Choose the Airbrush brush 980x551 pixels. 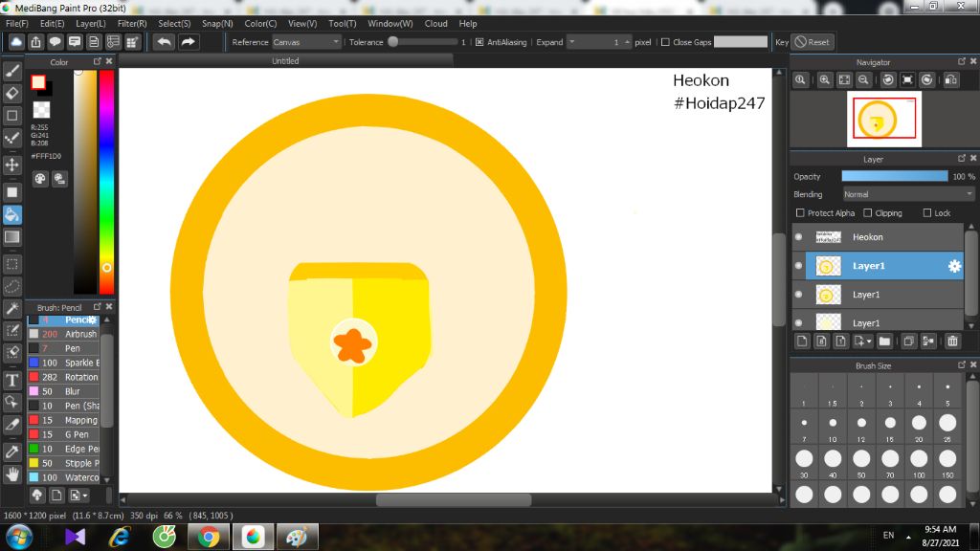point(63,334)
